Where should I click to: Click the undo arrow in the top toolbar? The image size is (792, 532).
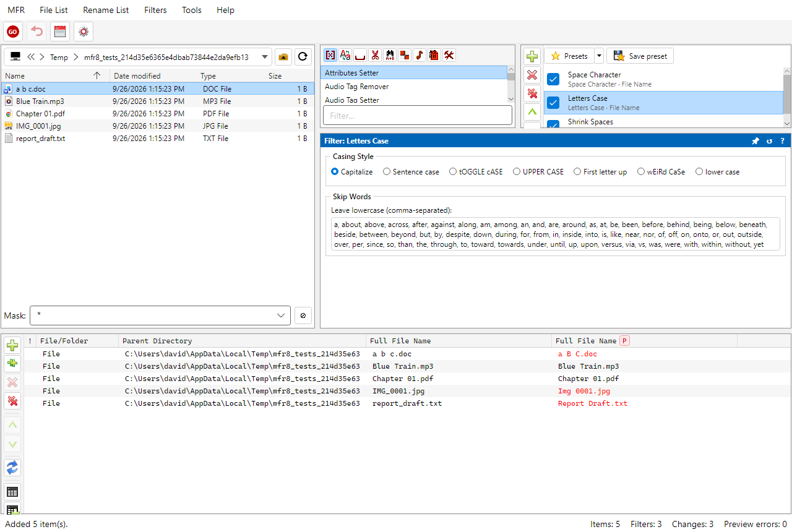tap(37, 32)
